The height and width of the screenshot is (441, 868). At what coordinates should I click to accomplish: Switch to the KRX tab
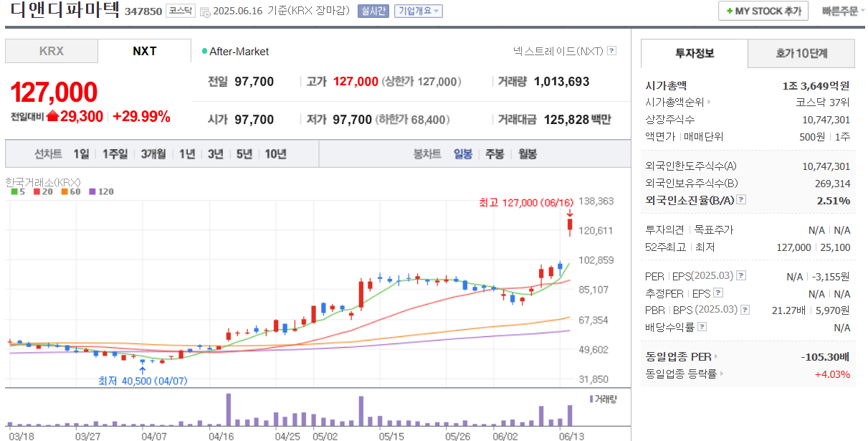[52, 52]
